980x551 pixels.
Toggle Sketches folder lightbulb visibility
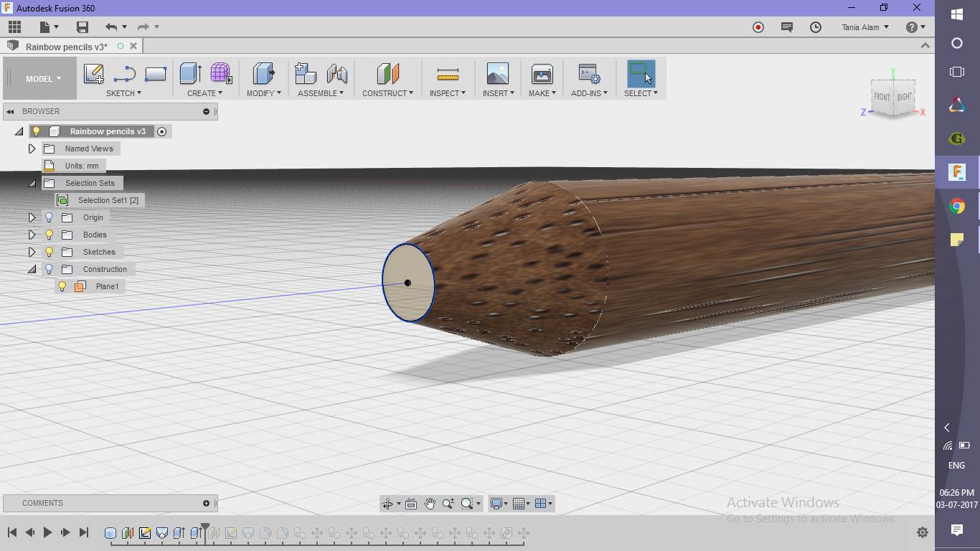click(x=50, y=252)
